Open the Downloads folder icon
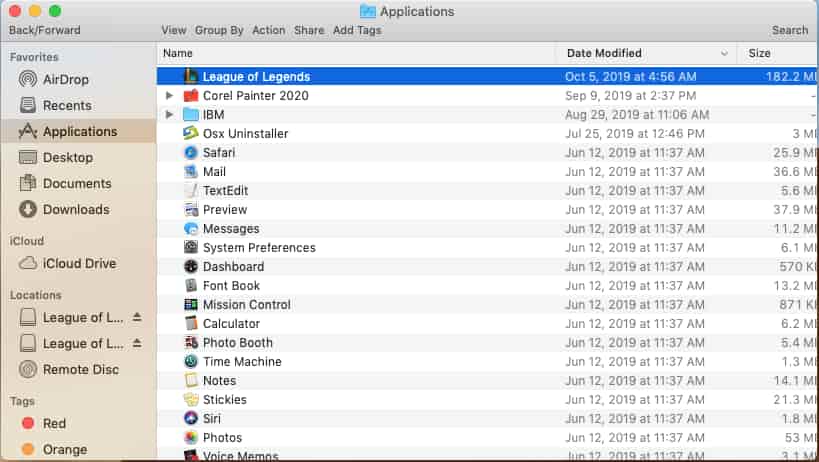Screen dimensions: 819x462 click(28, 209)
